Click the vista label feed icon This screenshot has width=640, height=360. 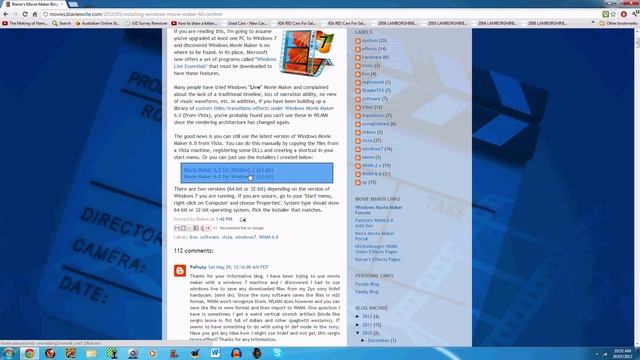(358, 141)
